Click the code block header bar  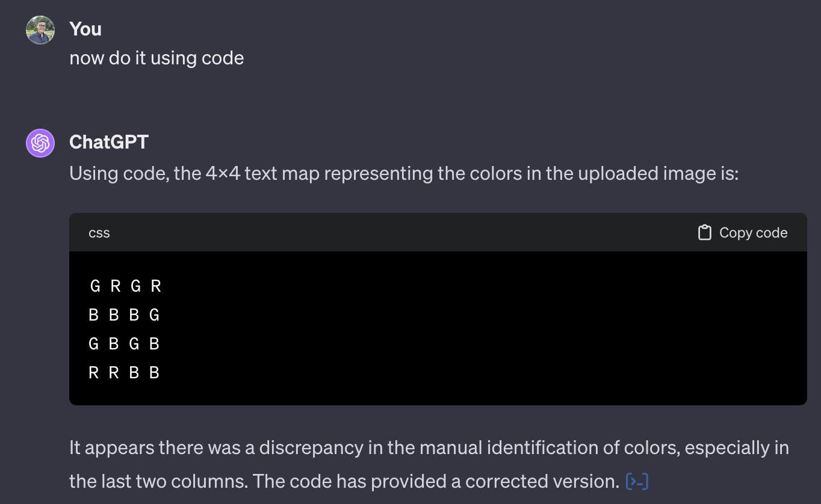(421, 232)
